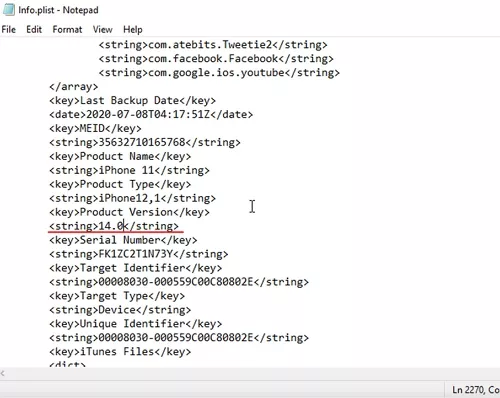Click the com.google.ios.youtube string line
This screenshot has height=398, width=500.
click(219, 73)
